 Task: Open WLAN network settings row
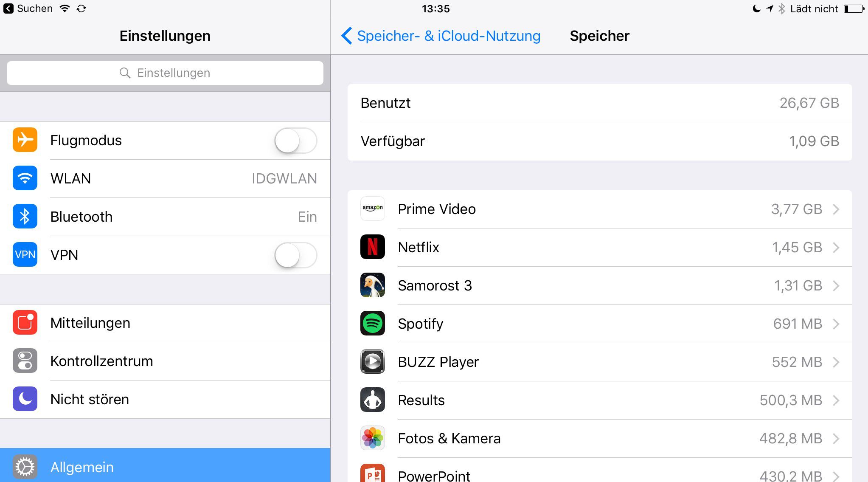pyautogui.click(x=165, y=179)
